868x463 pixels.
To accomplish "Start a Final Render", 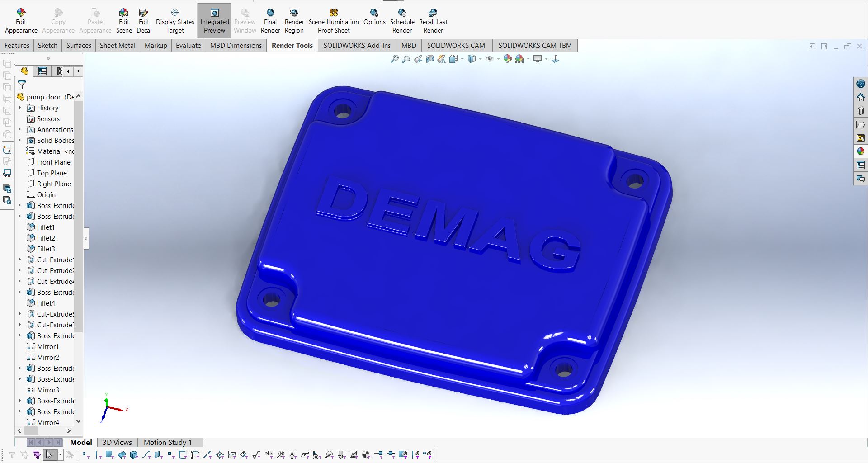I will [x=270, y=21].
